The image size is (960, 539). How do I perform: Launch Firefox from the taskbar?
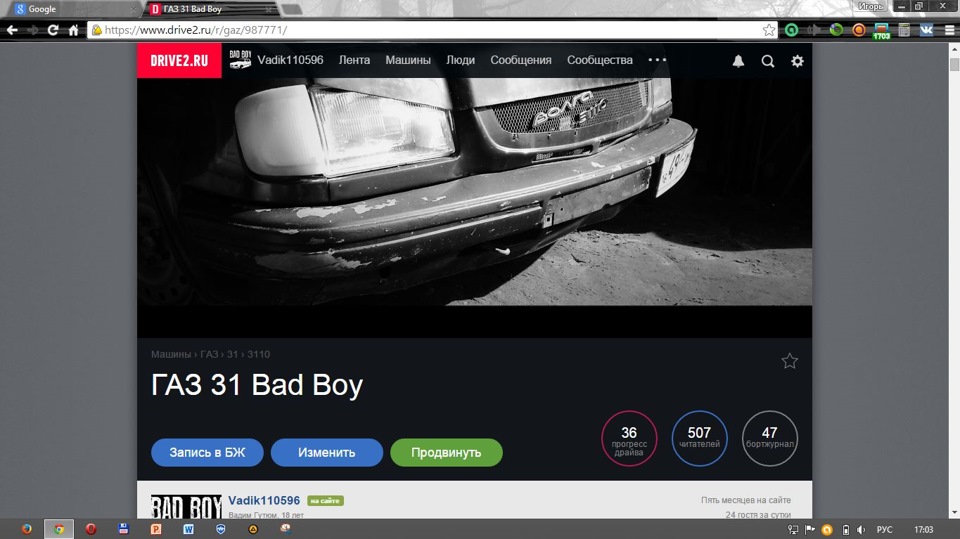coord(26,529)
